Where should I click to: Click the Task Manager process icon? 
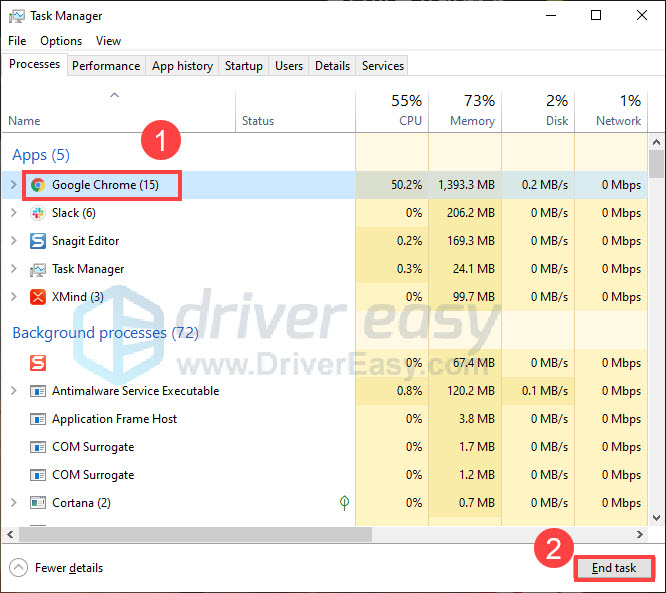(x=38, y=269)
